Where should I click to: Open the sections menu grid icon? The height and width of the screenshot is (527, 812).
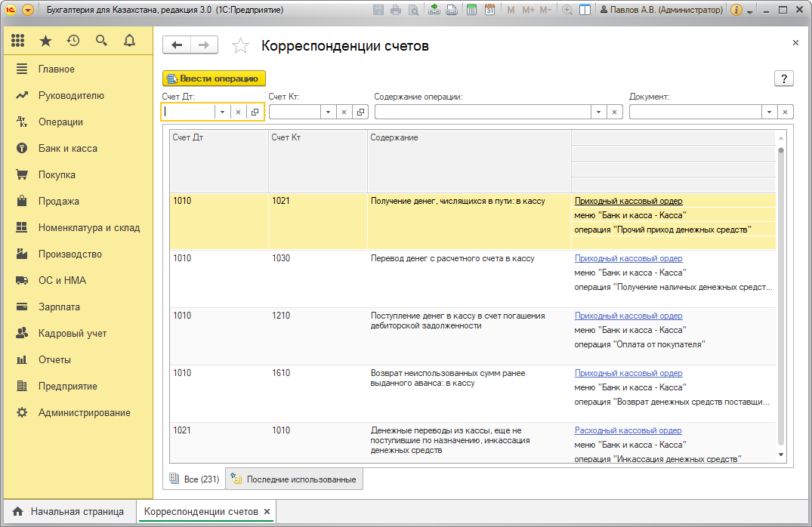pyautogui.click(x=17, y=41)
